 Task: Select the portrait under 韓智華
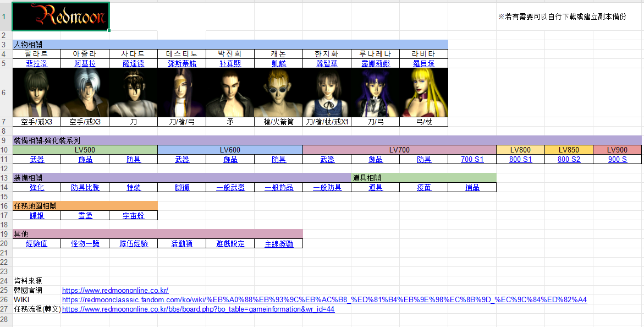[327, 92]
